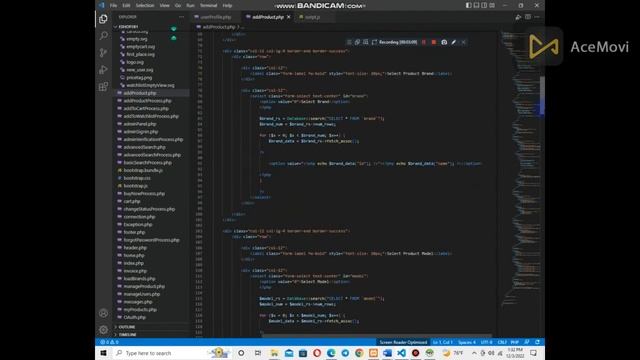Open the Source Control view
The image size is (640, 360).
[104, 53]
